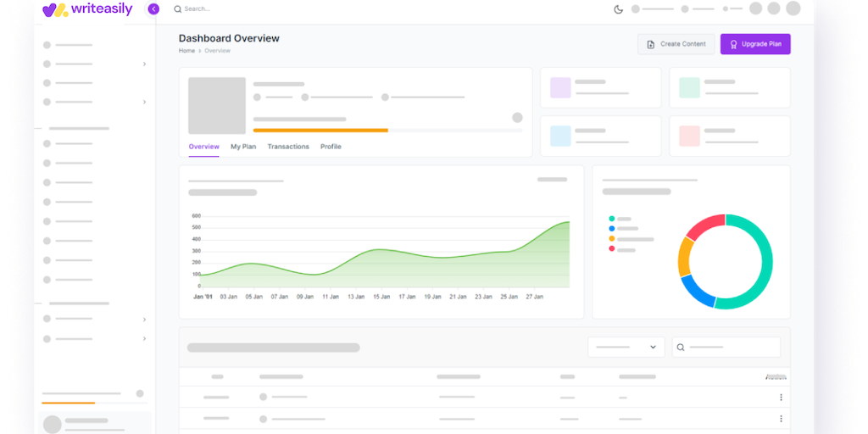The width and height of the screenshot is (868, 434).
Task: Open the Transactions tab
Action: (x=288, y=147)
